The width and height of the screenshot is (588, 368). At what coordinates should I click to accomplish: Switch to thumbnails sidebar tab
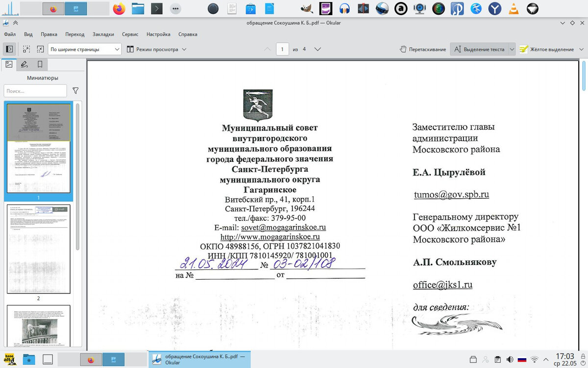(x=9, y=64)
